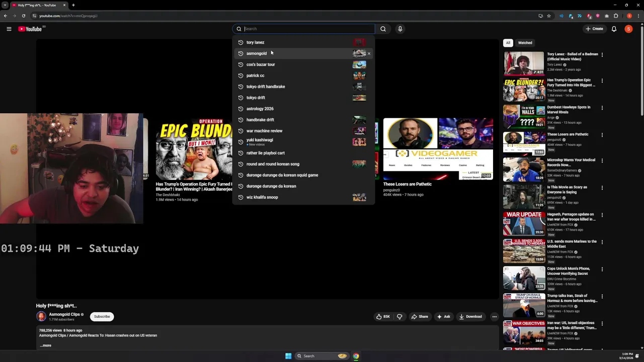This screenshot has width=644, height=362.
Task: Start voice search with microphone icon
Action: click(400, 29)
